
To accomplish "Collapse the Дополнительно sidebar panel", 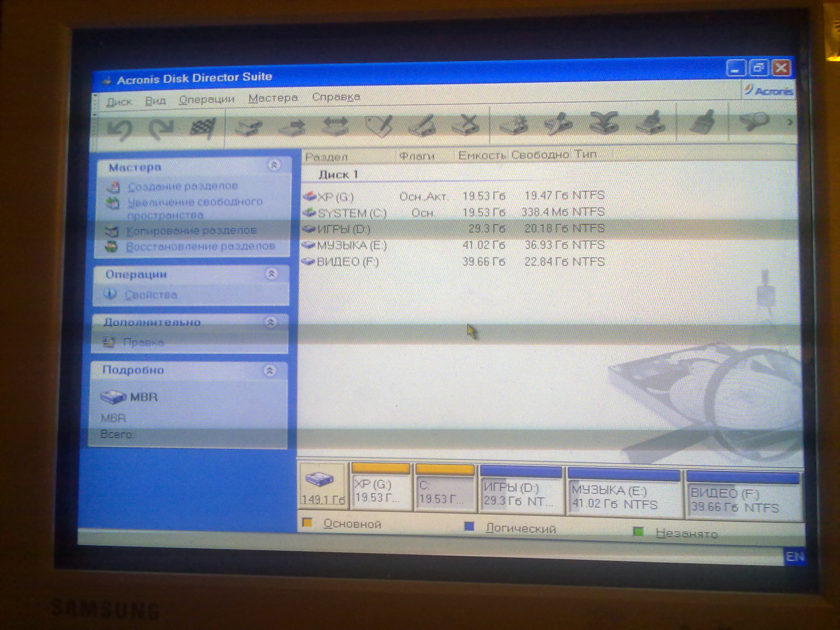I will [270, 322].
